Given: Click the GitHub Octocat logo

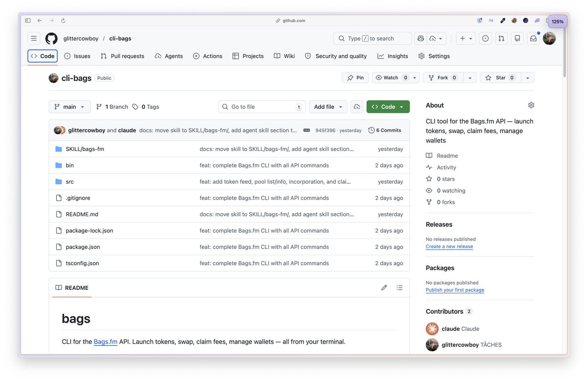Looking at the screenshot, I should click(51, 38).
